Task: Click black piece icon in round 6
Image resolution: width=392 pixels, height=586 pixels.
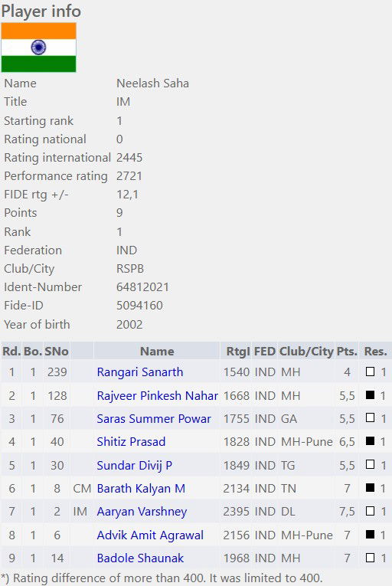Action: (x=370, y=488)
